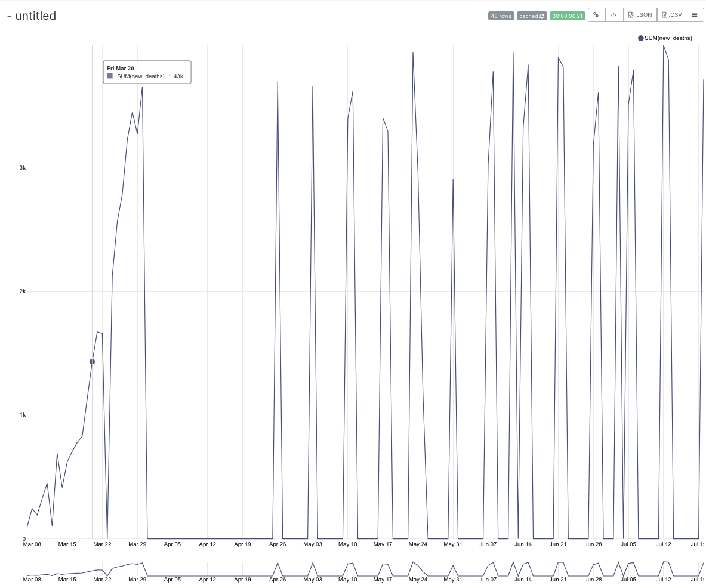Click the Apr 05 label in the bottom range selector

tap(172, 580)
